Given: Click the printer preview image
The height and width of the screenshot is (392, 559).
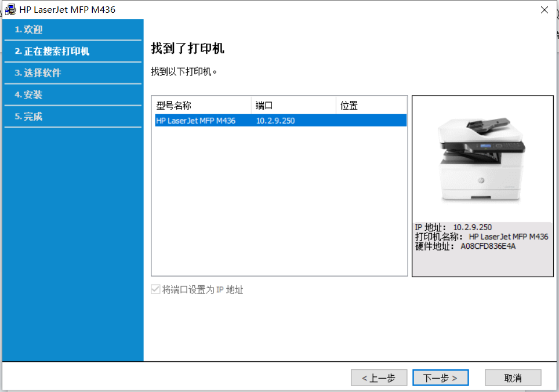Looking at the screenshot, I should click(x=482, y=159).
